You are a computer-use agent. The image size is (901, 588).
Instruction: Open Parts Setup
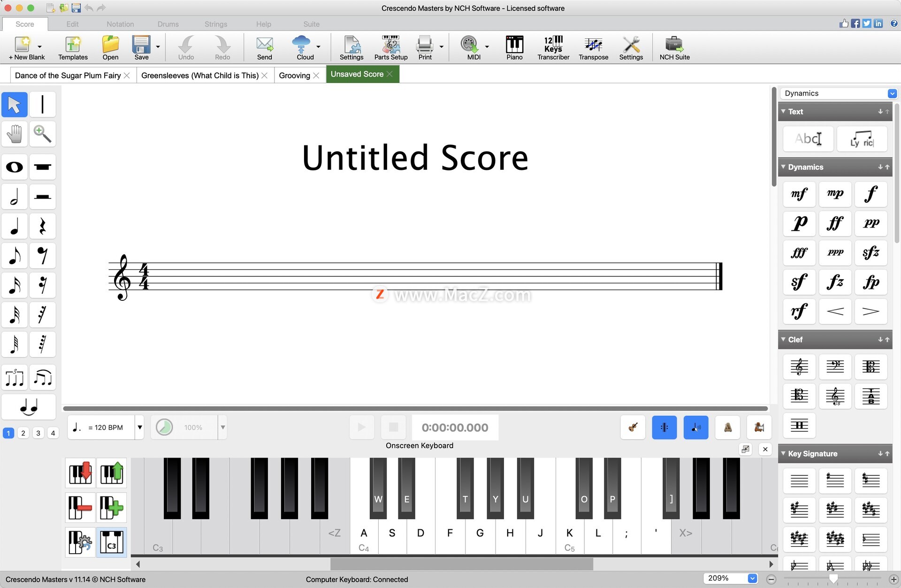[391, 48]
